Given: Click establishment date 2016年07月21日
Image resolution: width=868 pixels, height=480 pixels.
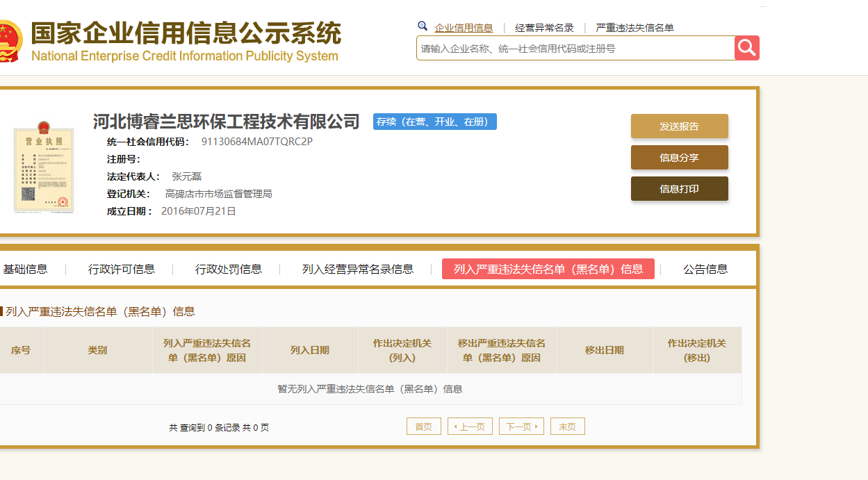Looking at the screenshot, I should 199,211.
